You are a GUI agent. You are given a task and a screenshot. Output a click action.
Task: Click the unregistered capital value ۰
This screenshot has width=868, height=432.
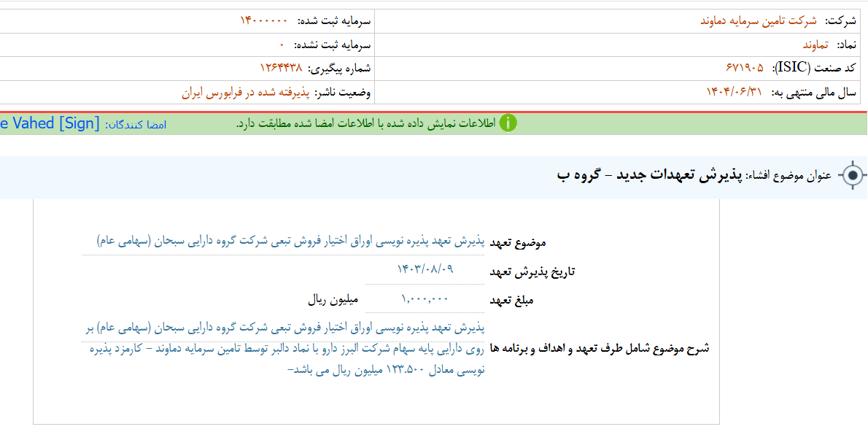coord(282,45)
